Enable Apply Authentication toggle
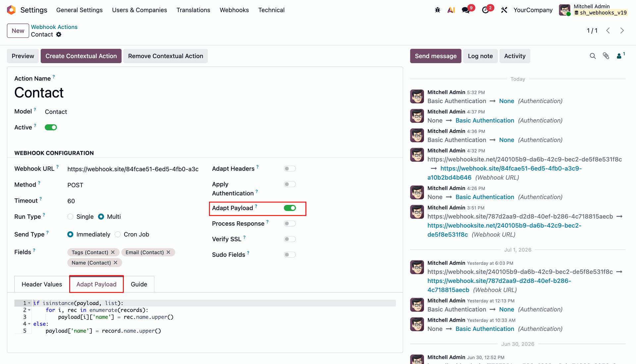This screenshot has width=636, height=364. coord(290,184)
